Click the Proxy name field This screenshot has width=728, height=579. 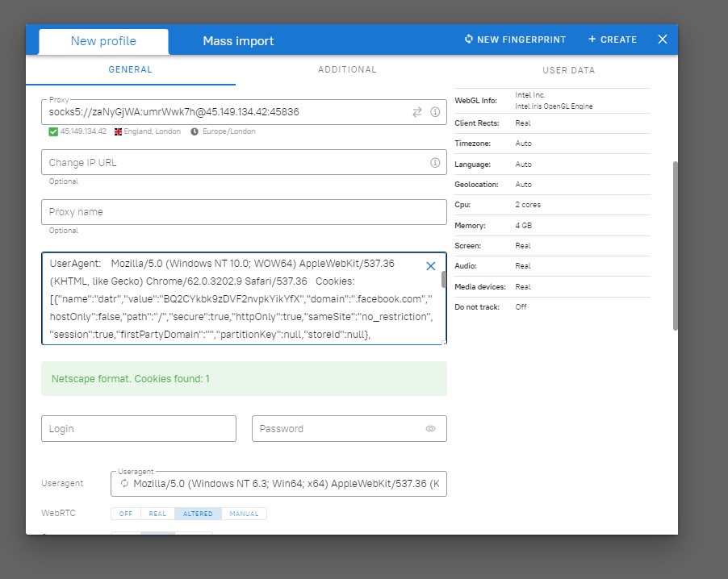coord(244,212)
